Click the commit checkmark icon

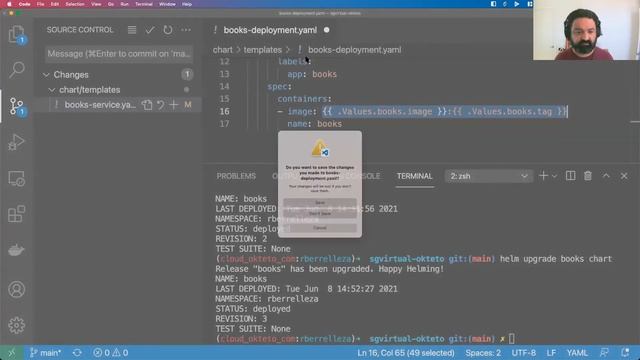coord(150,30)
